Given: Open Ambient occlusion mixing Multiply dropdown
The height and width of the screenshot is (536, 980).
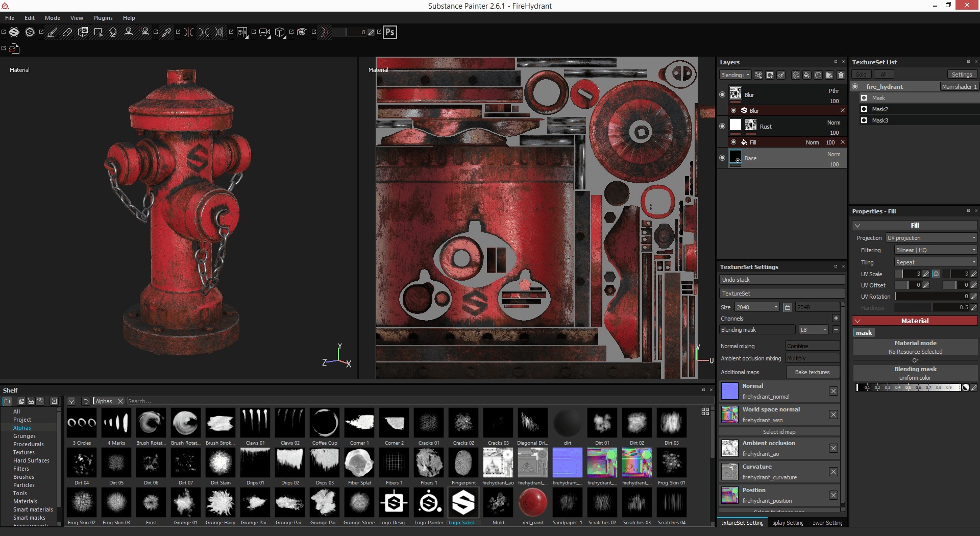Looking at the screenshot, I should pos(812,358).
